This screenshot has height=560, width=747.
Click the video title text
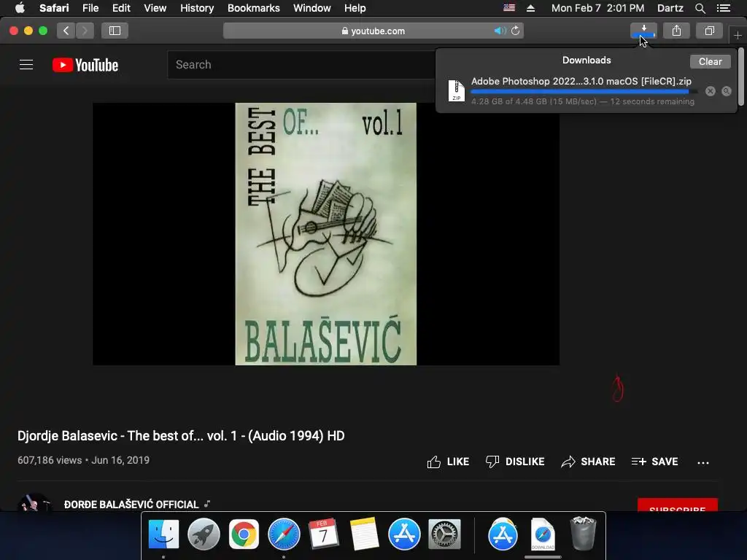click(181, 436)
